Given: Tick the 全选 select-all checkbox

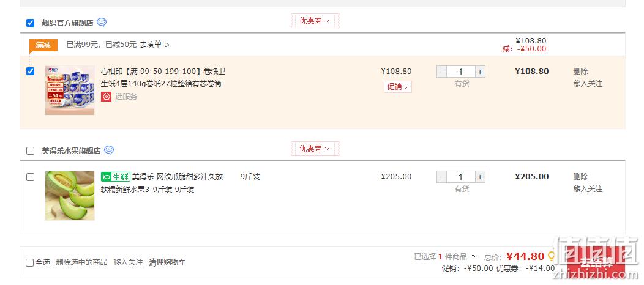Looking at the screenshot, I should 29,262.
